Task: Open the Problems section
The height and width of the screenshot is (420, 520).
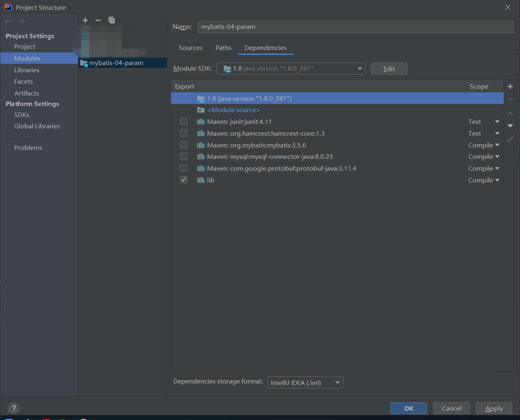Action: point(28,148)
